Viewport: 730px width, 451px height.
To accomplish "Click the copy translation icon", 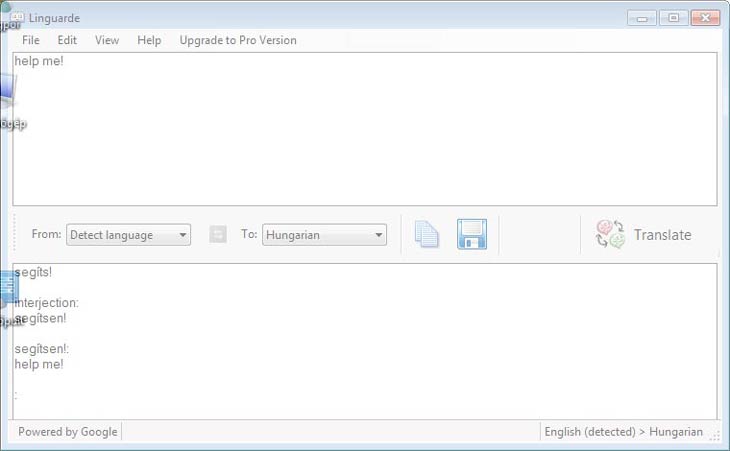I will (427, 235).
